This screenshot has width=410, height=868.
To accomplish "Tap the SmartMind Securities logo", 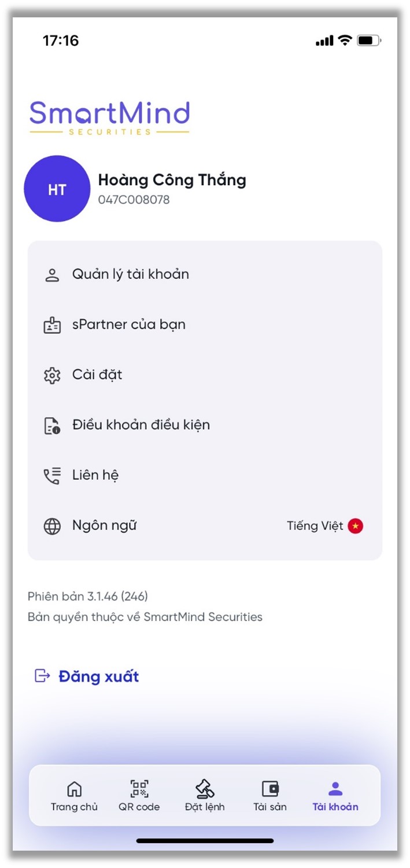I will 109,117.
